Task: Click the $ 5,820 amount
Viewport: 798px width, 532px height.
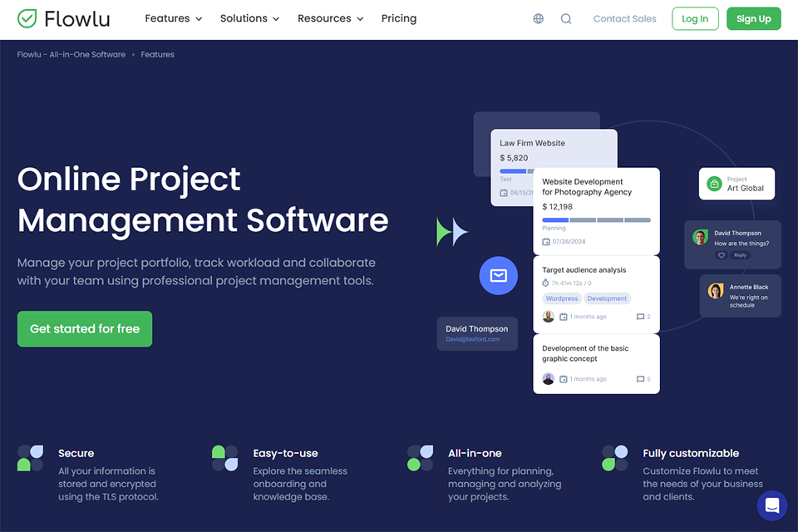Action: pos(514,158)
